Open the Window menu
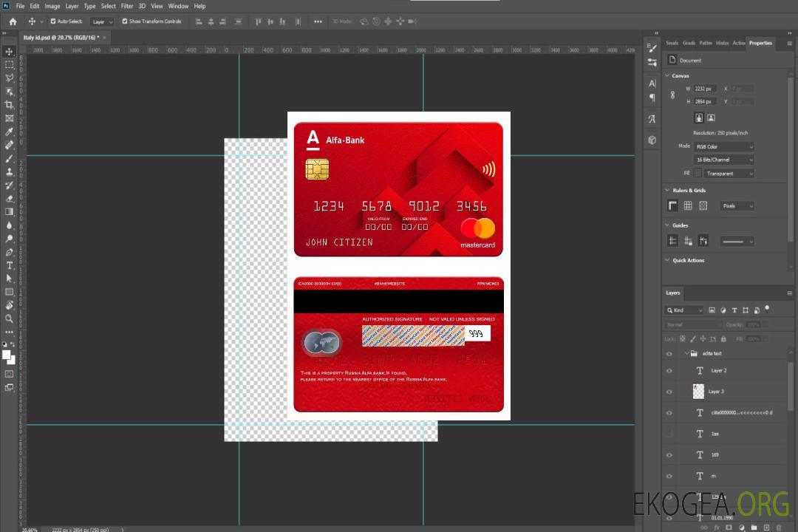 [x=178, y=6]
